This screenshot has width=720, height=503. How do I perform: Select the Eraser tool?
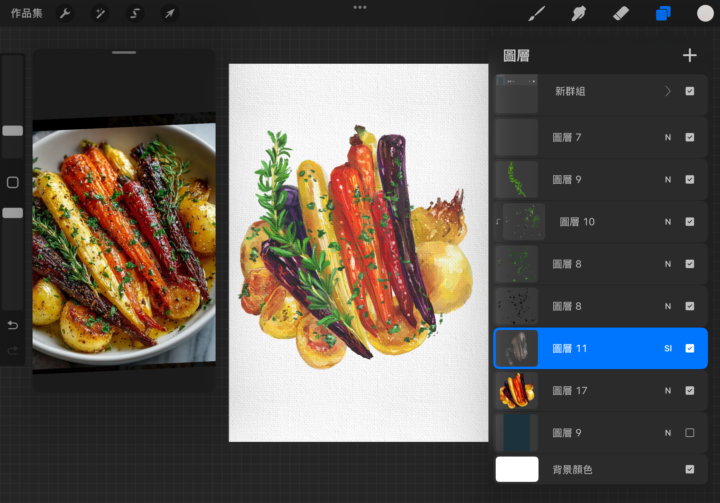(x=621, y=13)
